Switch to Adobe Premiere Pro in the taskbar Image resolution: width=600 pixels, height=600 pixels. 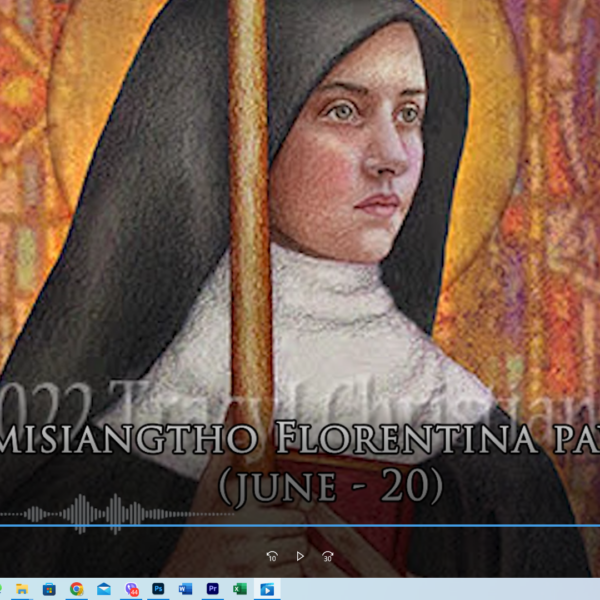(212, 589)
